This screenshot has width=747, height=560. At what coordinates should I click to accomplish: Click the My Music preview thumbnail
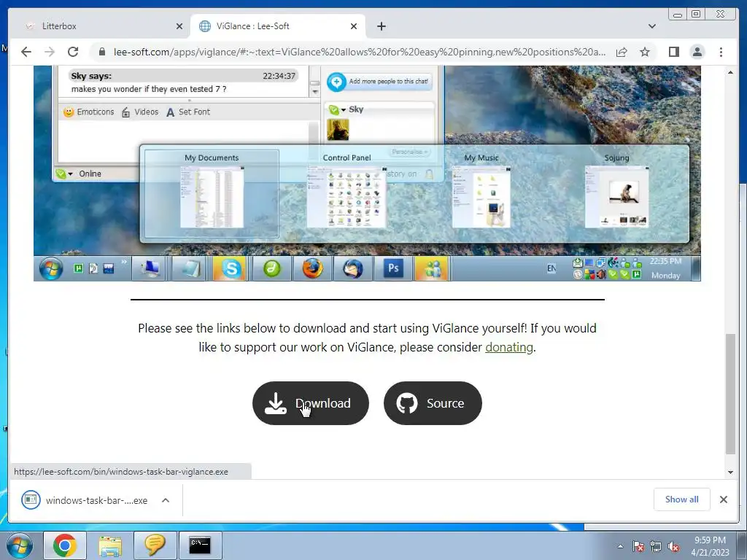(481, 198)
